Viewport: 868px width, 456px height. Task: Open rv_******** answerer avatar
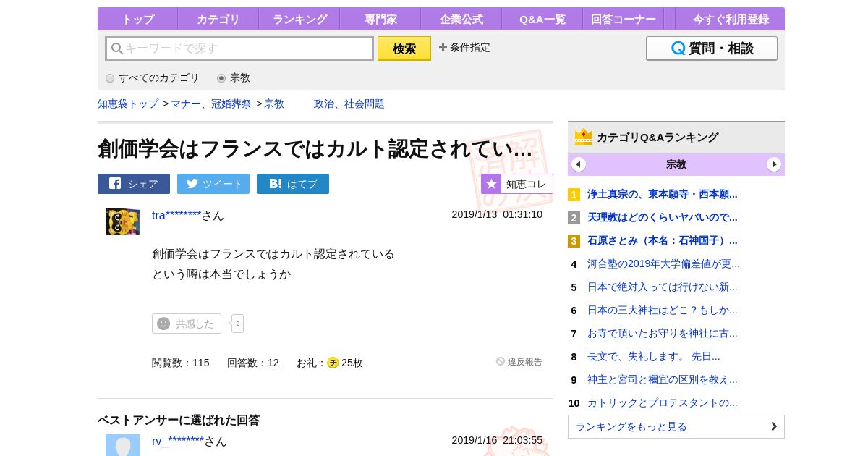coord(123,445)
